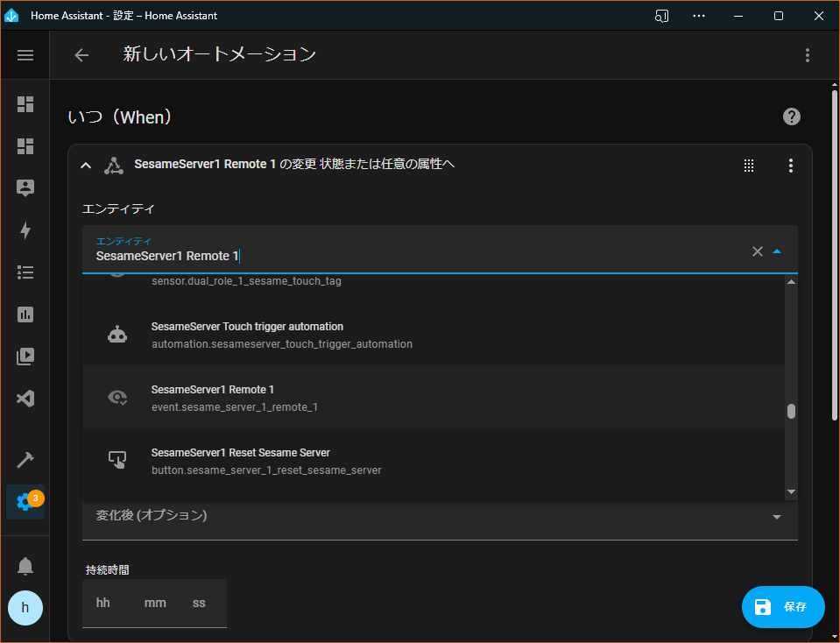This screenshot has width=840, height=643.
Task: Collapse the SesameServer1 Remote 1 trigger
Action: pos(86,166)
